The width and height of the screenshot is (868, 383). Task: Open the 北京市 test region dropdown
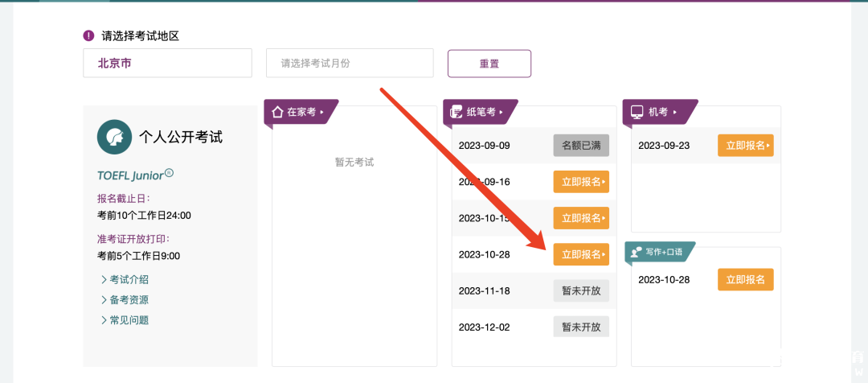167,63
